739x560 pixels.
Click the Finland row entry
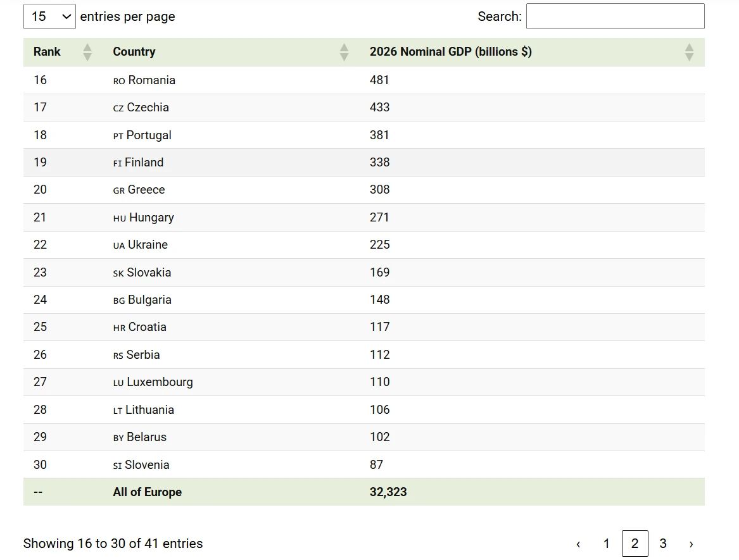click(x=144, y=163)
